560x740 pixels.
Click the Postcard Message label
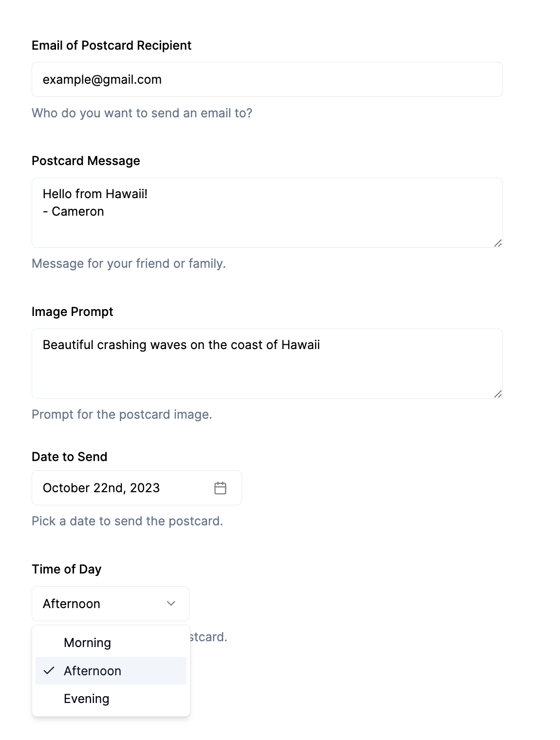(86, 161)
